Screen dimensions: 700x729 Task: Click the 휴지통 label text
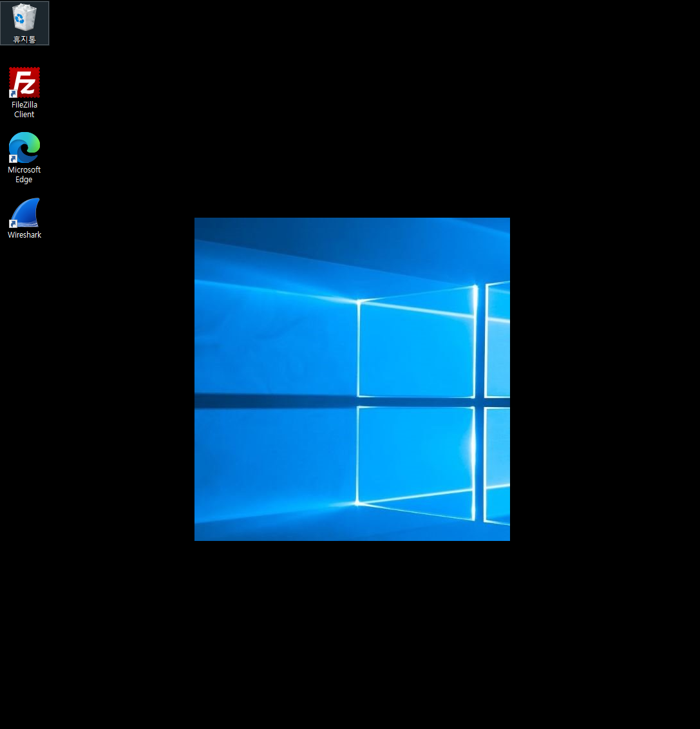tap(24, 39)
